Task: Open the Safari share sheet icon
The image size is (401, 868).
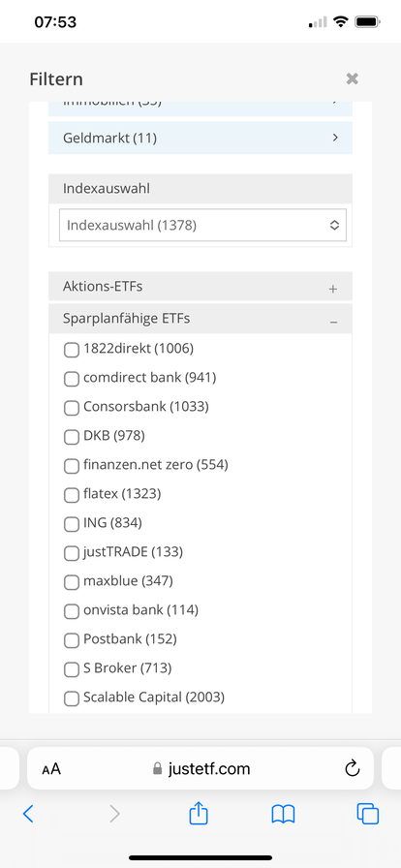Action: pyautogui.click(x=199, y=813)
